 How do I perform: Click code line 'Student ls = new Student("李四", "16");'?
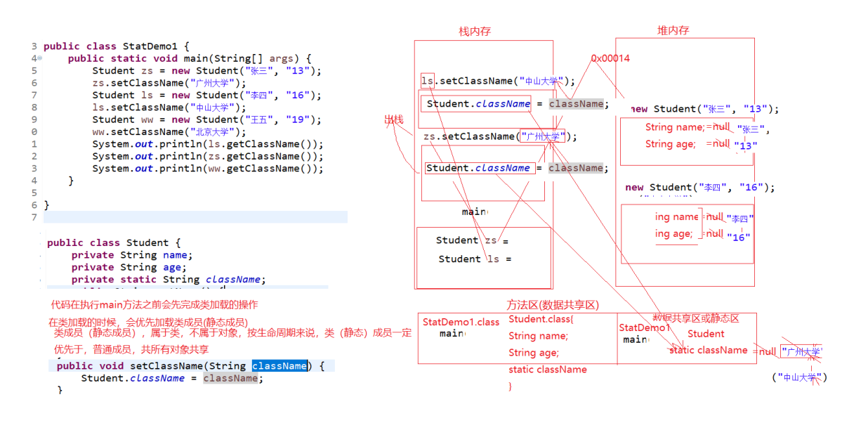[206, 96]
